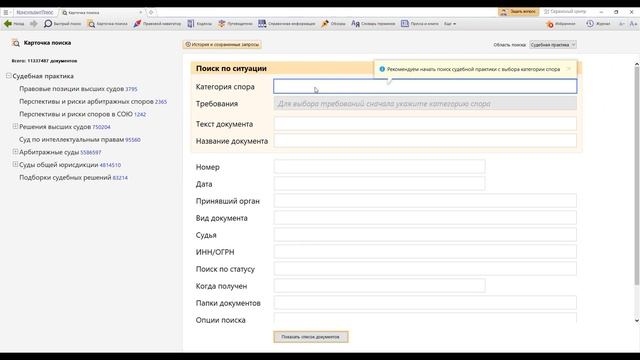The width and height of the screenshot is (640, 360).
Task: Open Словарь терминов
Action: click(x=373, y=24)
